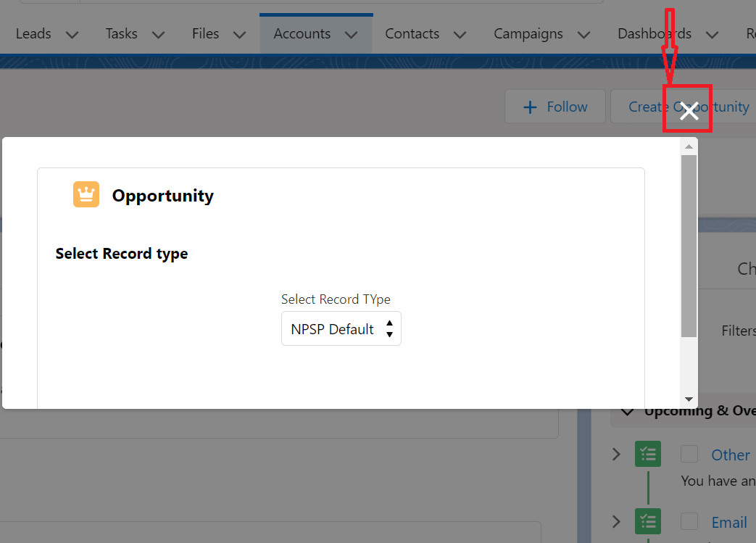Screen dimensions: 756x543
Task: Expand the Tasks tab chevron menu
Action: click(159, 35)
